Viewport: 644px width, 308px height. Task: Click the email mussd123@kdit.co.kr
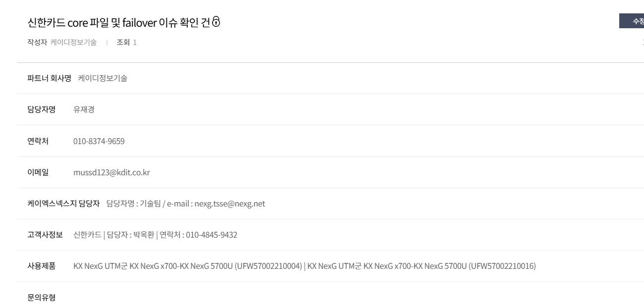[111, 173]
